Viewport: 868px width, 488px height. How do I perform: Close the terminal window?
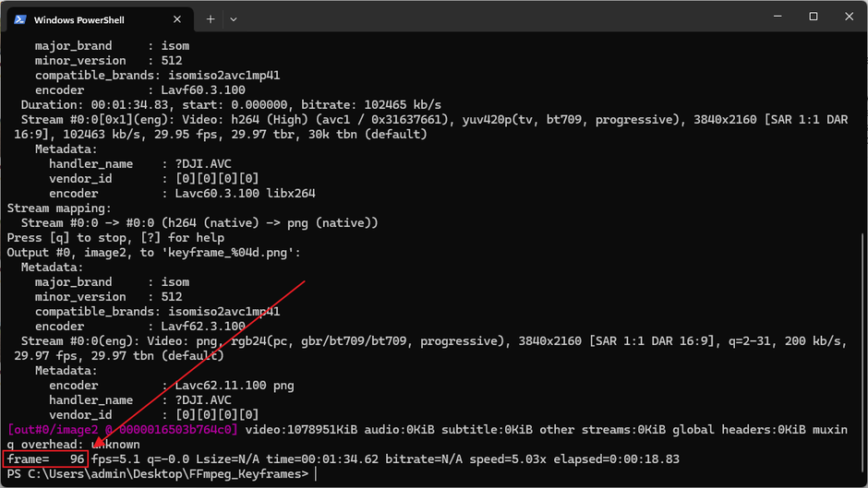coord(849,17)
